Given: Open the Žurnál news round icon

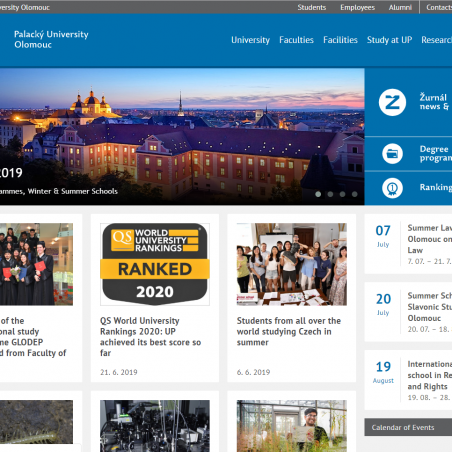Looking at the screenshot, I should (392, 102).
